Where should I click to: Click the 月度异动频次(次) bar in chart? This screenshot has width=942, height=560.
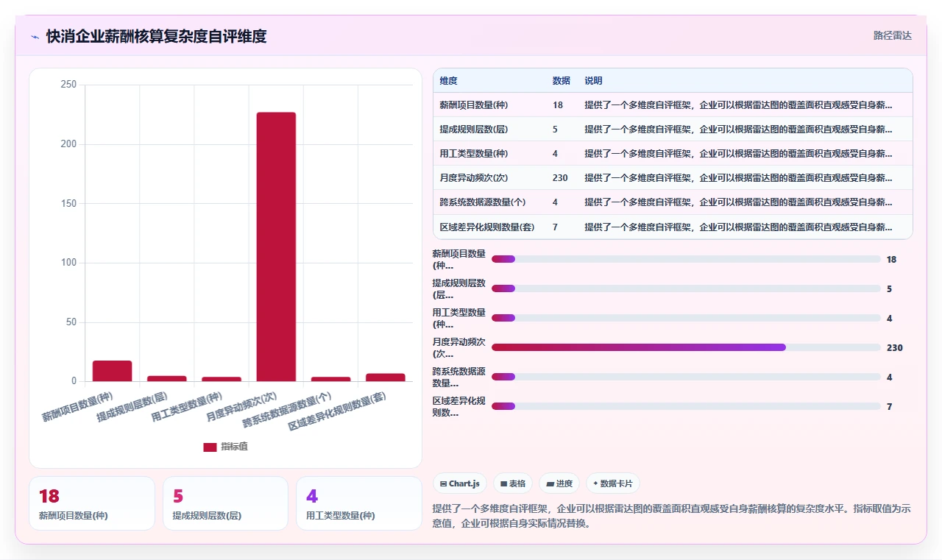coord(276,247)
